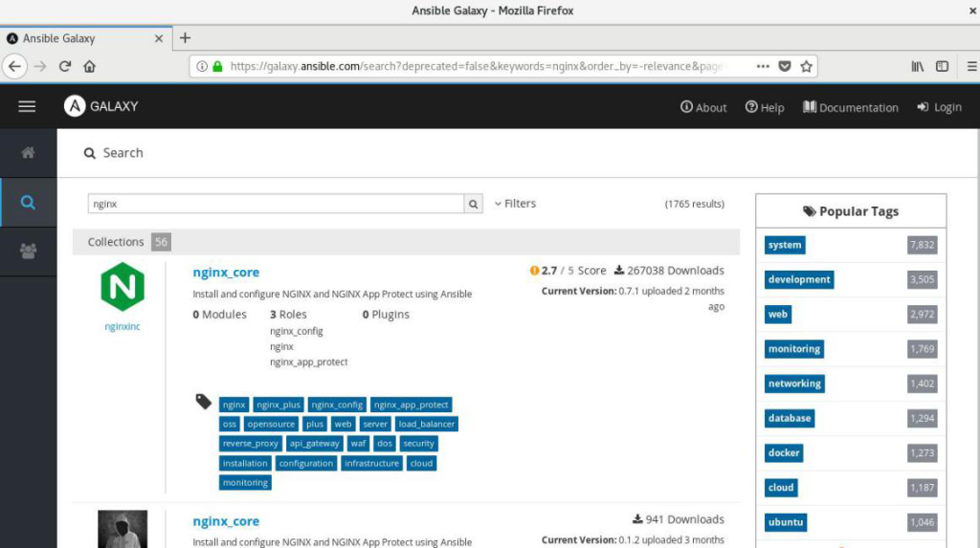980x548 pixels.
Task: Click the api_gateway tag
Action: click(x=314, y=444)
